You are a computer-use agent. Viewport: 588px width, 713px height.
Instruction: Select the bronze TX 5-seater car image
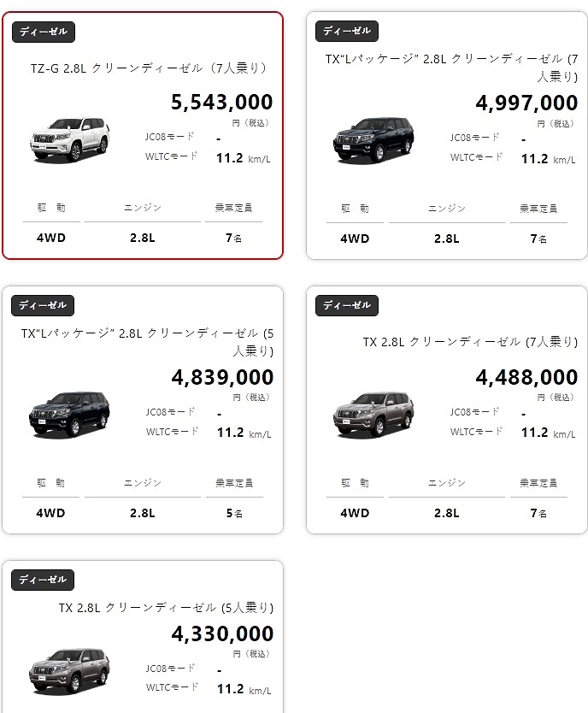(x=69, y=671)
